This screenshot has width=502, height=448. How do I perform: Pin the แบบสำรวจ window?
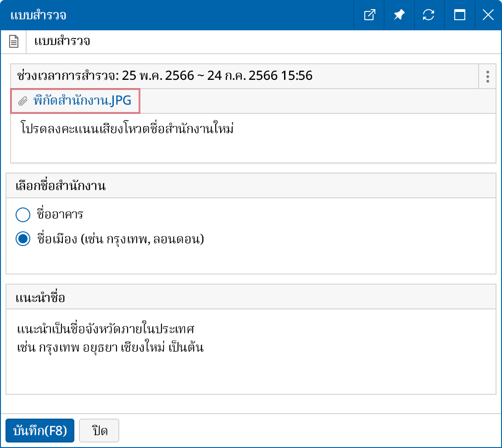pos(399,15)
